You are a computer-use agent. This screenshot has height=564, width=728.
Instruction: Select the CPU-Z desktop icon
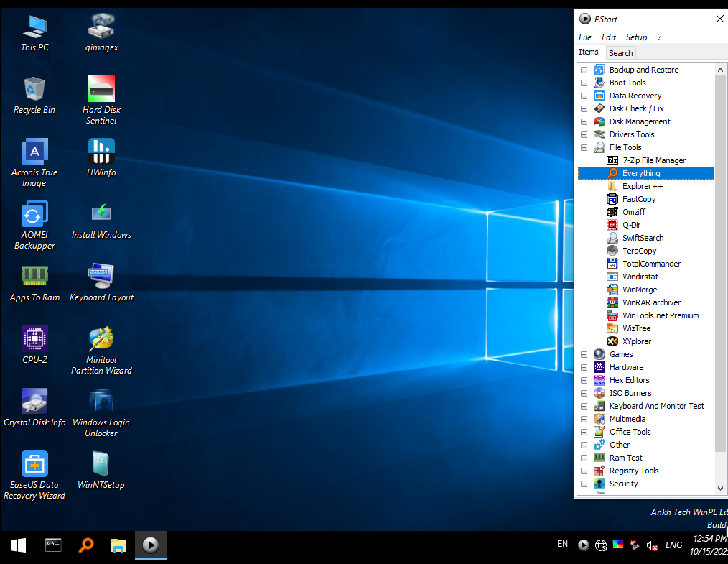[34, 339]
